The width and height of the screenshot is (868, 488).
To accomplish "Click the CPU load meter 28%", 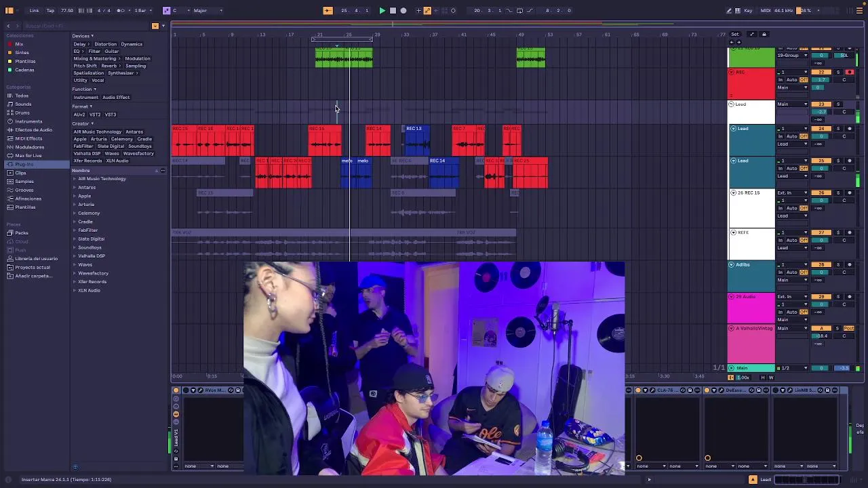I will [804, 10].
